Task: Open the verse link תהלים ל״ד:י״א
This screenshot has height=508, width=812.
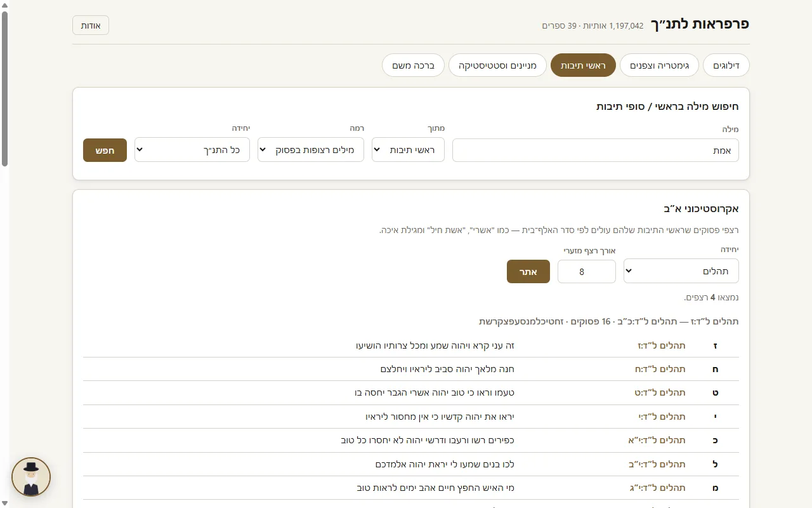Action: pos(657,440)
